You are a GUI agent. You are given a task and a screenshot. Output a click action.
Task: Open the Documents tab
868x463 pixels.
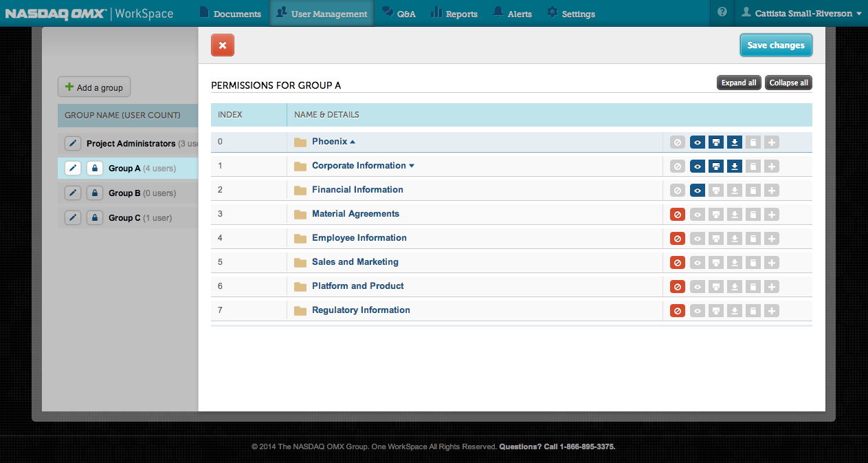click(230, 13)
